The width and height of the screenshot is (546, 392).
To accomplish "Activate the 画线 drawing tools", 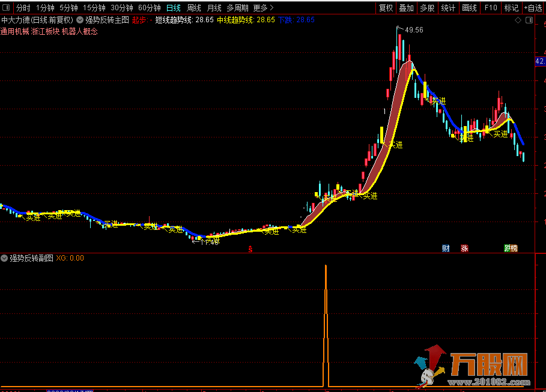I will click(x=469, y=8).
